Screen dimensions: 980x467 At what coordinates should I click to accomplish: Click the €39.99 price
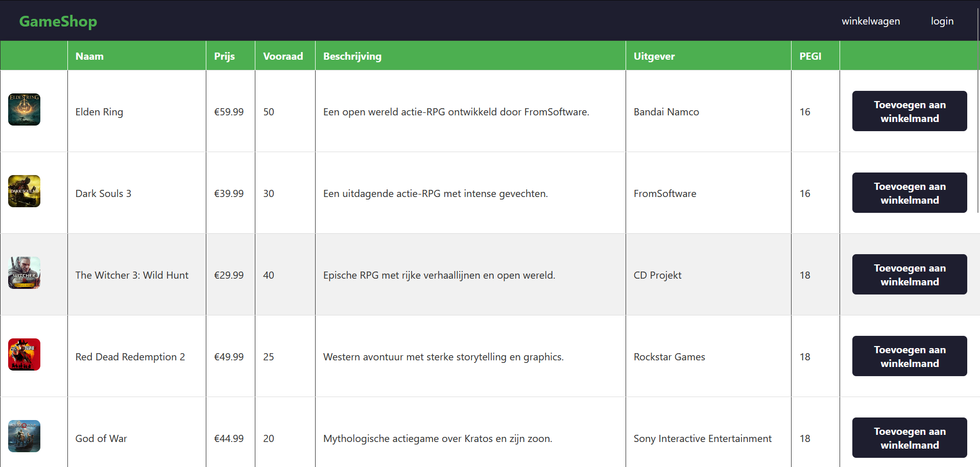tap(229, 193)
